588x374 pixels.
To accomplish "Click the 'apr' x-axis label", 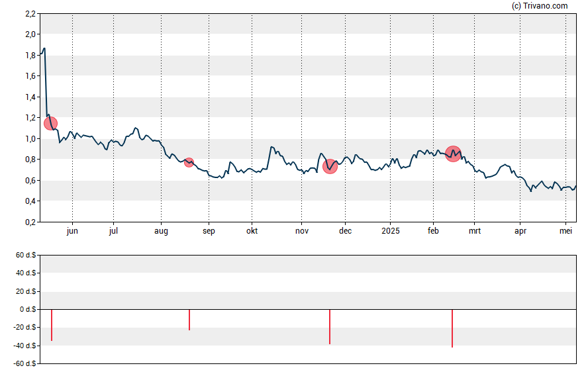I will tap(520, 231).
